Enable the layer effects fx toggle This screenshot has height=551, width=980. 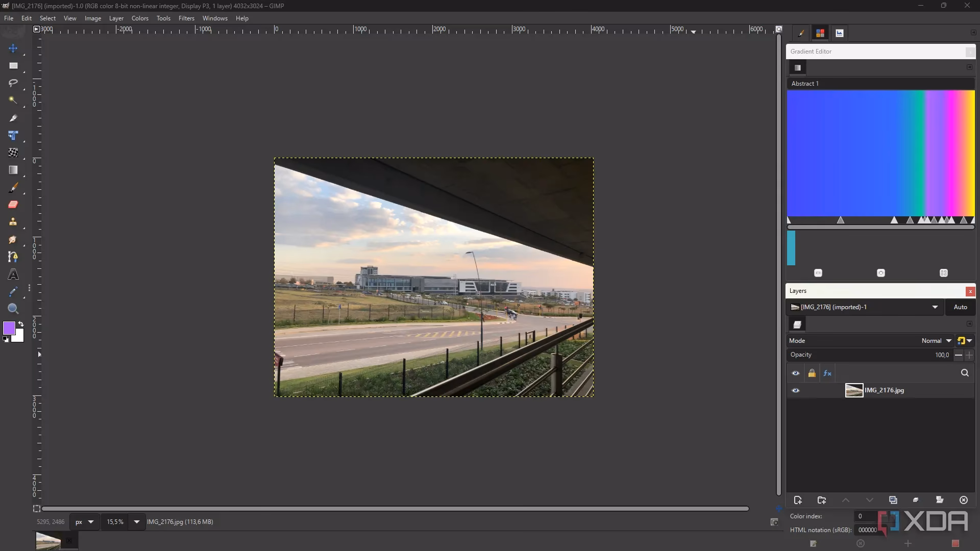(827, 373)
